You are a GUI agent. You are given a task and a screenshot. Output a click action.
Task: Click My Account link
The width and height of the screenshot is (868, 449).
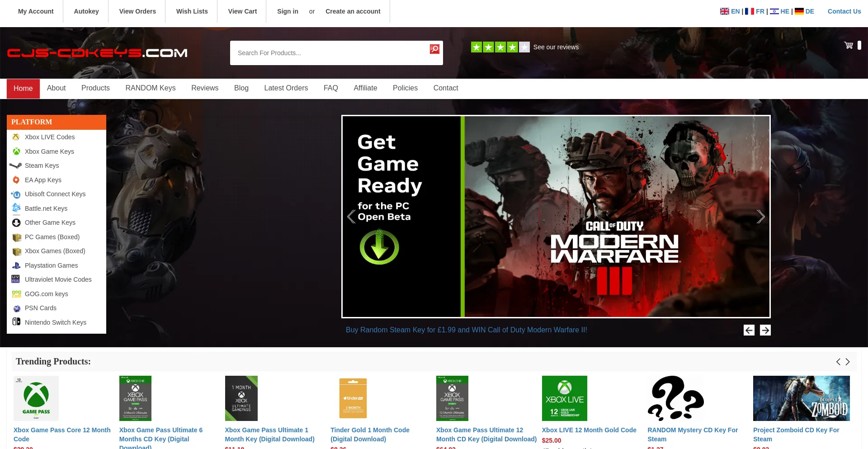[36, 11]
